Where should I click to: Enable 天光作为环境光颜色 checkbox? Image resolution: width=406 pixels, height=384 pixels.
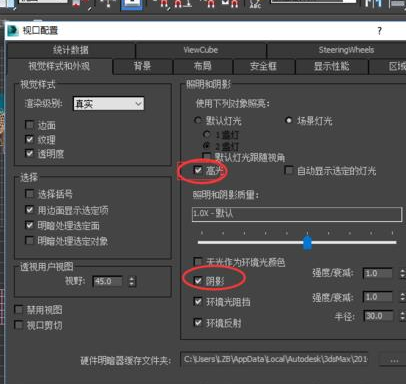click(x=198, y=262)
